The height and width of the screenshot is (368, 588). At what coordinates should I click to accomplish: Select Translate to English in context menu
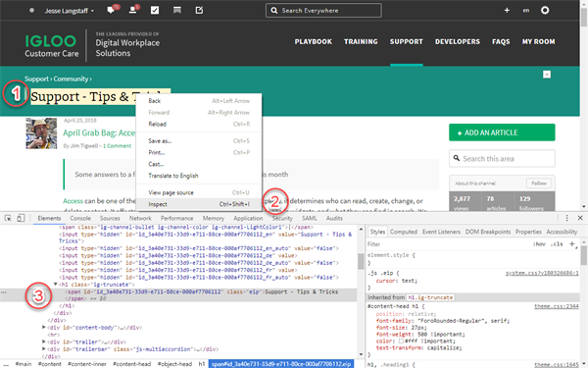[x=199, y=176]
